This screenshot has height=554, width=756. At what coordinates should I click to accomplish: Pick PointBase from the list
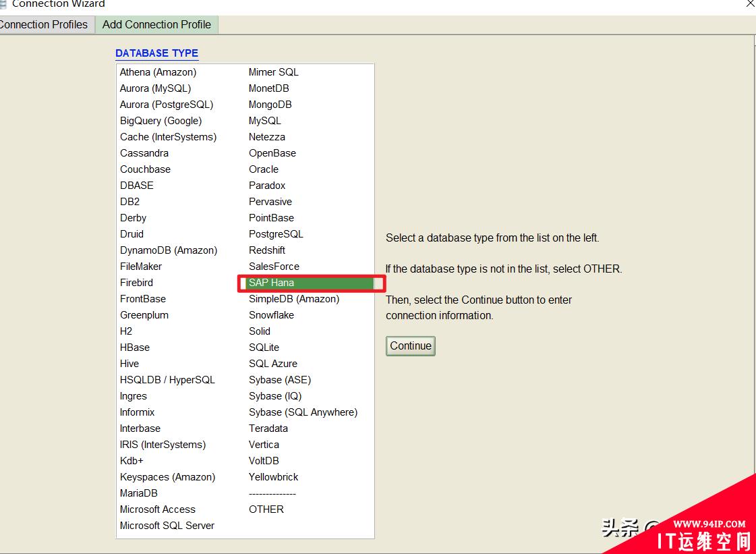pos(271,218)
